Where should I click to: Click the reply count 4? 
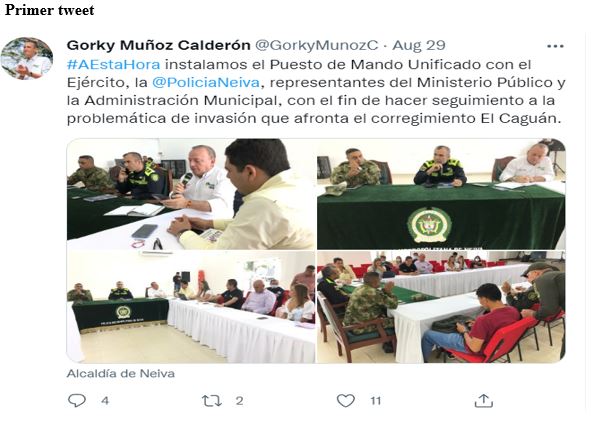[x=105, y=401]
